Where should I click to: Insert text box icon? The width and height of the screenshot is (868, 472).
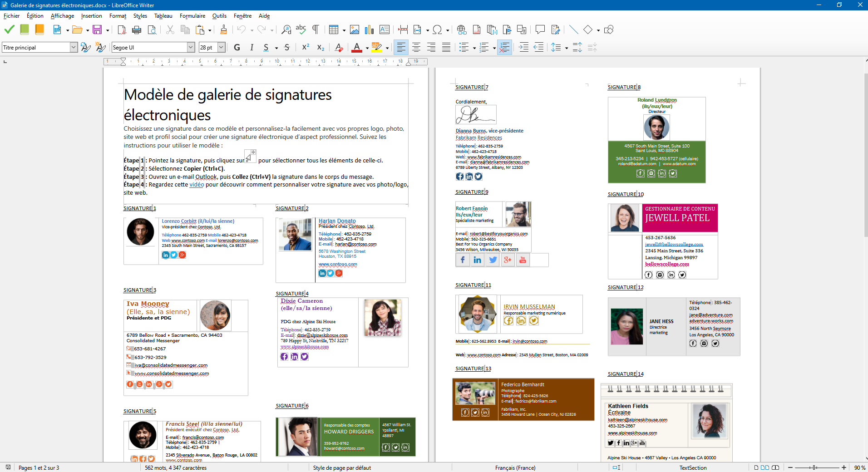click(385, 30)
